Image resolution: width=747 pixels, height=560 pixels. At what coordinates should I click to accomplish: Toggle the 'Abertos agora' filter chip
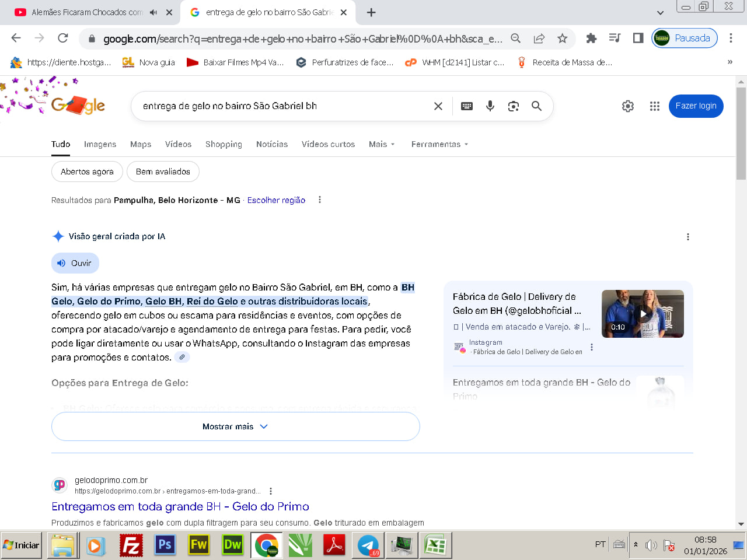pyautogui.click(x=87, y=171)
